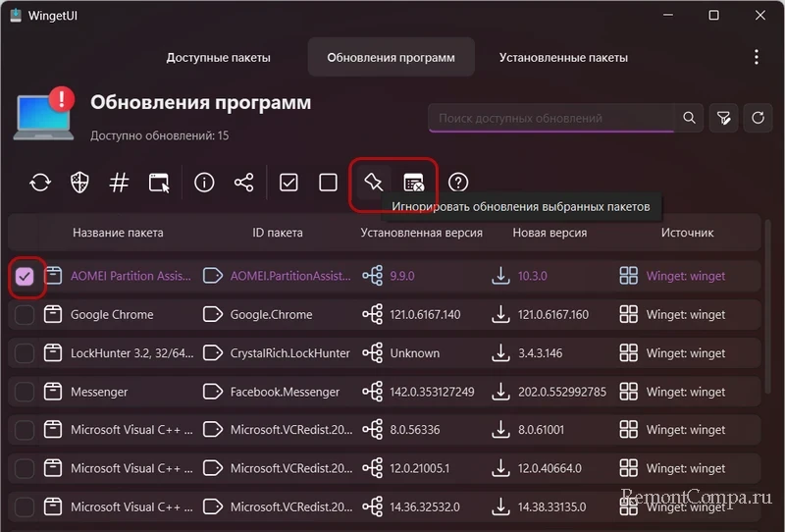Open the ignored updates manager icon

414,183
